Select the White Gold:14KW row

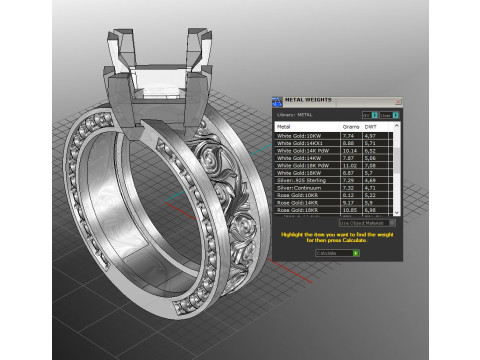[x=333, y=158]
